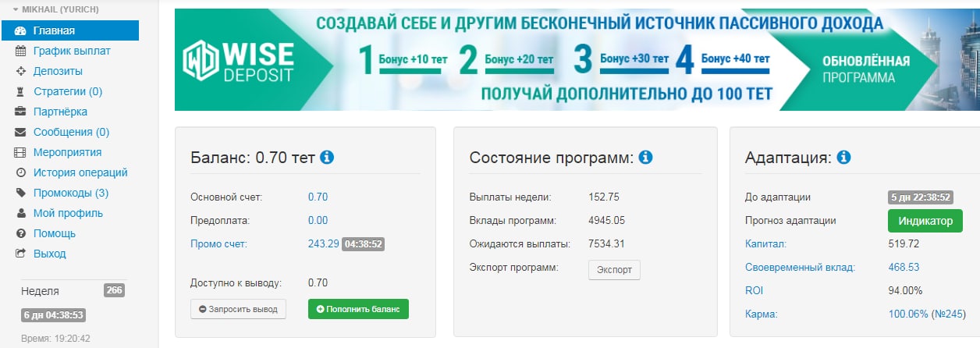Click the briefcase icon for Партнёрка

(x=20, y=112)
